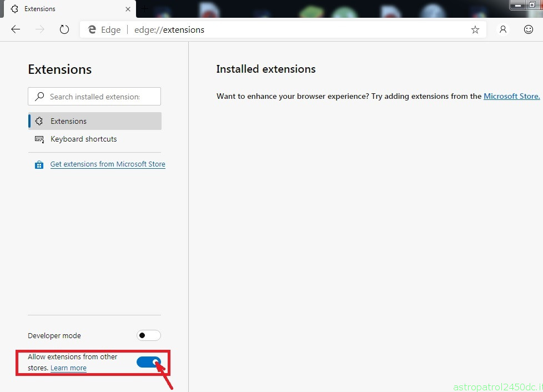This screenshot has width=543, height=392.
Task: Open the Learn more link
Action: coord(68,368)
